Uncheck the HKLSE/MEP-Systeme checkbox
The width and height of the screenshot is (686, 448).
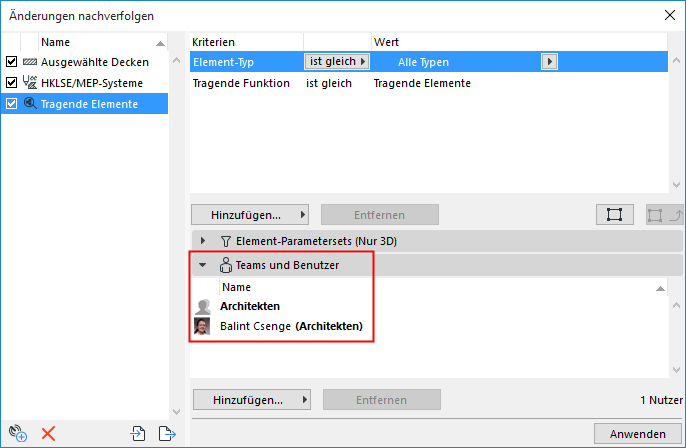[x=11, y=82]
